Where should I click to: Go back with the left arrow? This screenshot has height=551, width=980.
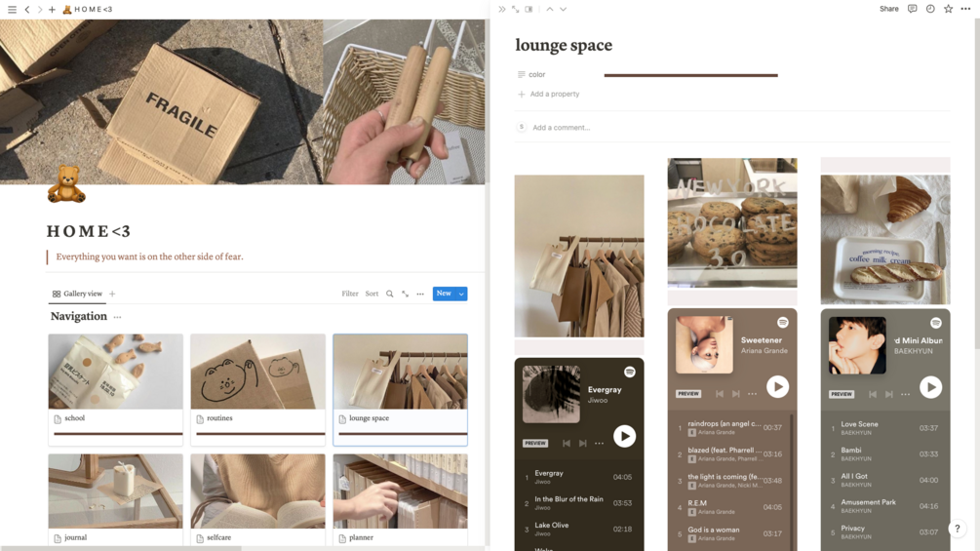(x=27, y=10)
